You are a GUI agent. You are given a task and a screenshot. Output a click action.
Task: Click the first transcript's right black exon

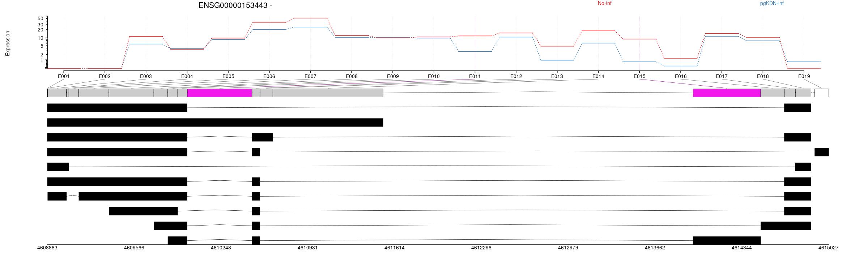click(x=797, y=108)
